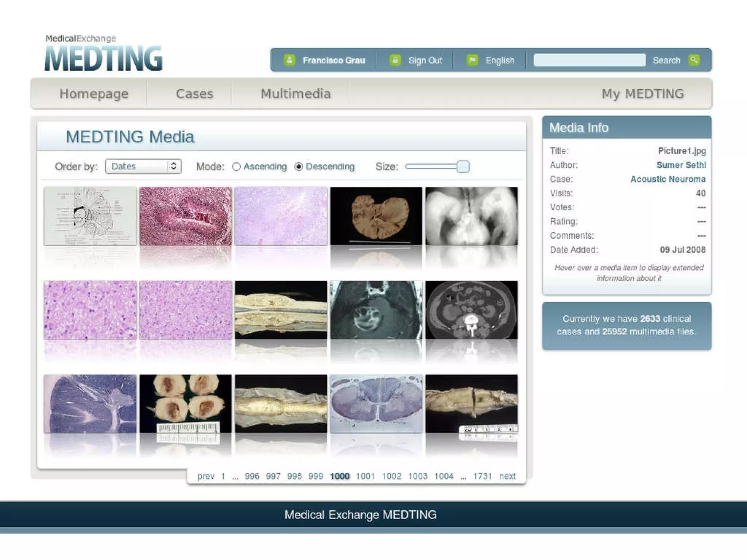Open the Acoustic Neuroma case link

668,179
